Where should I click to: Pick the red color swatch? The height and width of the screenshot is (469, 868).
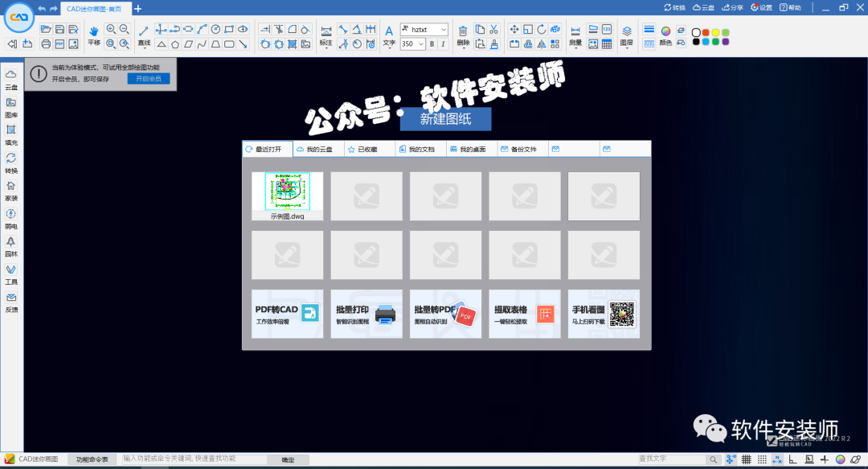click(706, 33)
